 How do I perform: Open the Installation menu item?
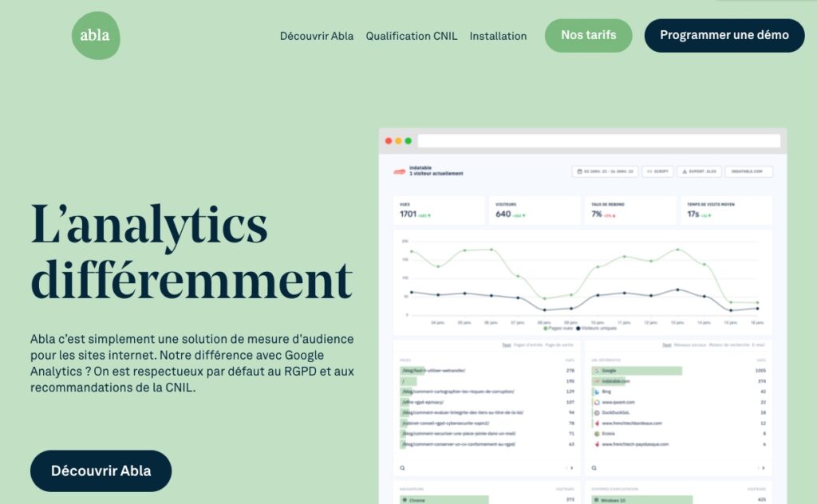pyautogui.click(x=498, y=36)
